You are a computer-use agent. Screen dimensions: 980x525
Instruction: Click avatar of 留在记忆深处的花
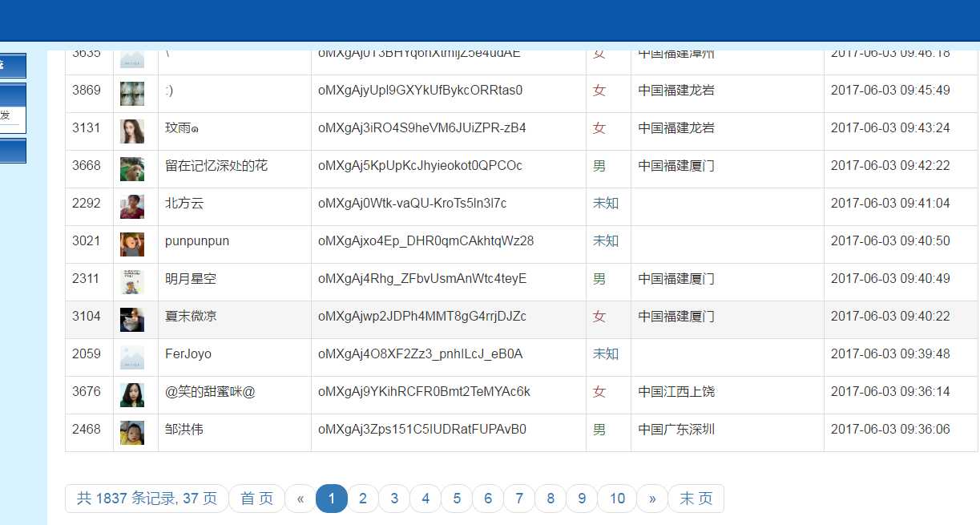coord(132,169)
